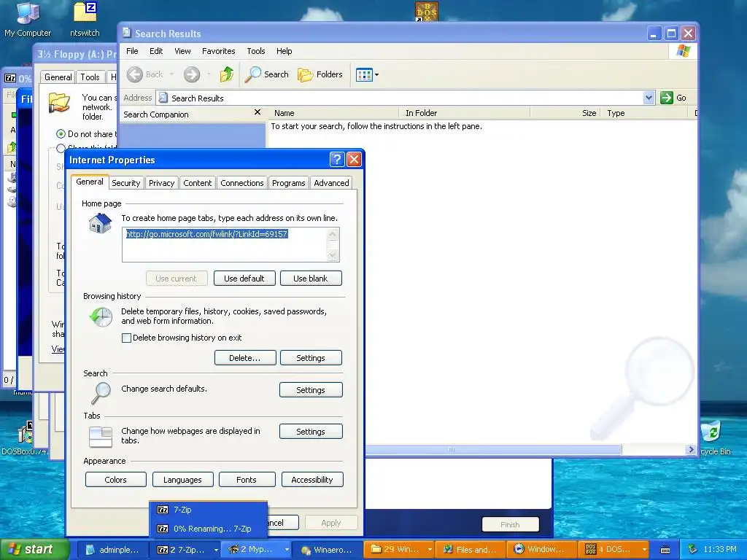Open Browsing history Settings button
Image resolution: width=747 pixels, height=560 pixels.
[311, 358]
